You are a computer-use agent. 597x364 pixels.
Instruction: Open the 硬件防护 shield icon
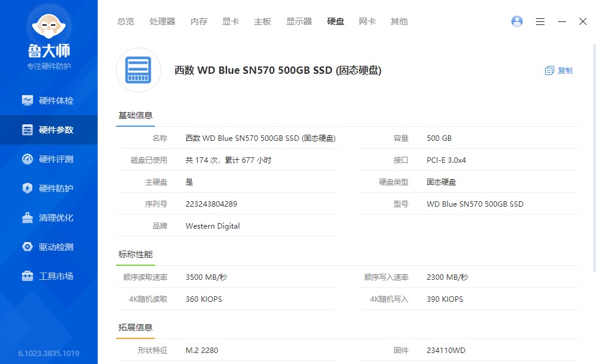[27, 188]
